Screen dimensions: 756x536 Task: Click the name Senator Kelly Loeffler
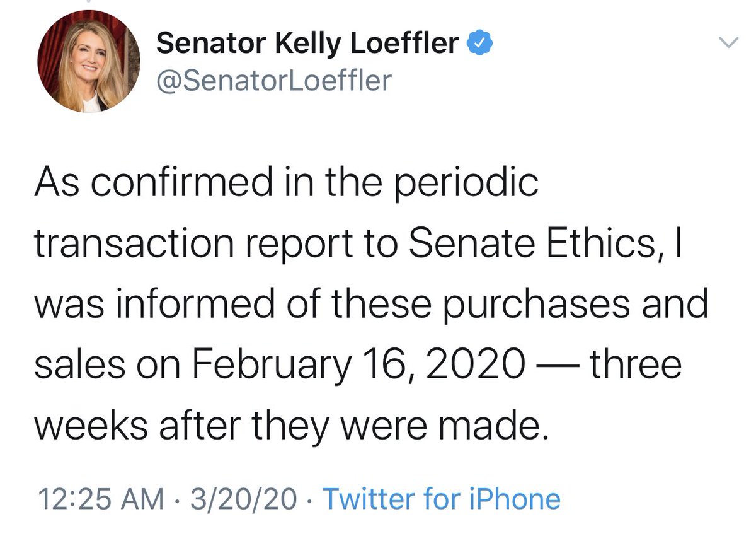(307, 44)
